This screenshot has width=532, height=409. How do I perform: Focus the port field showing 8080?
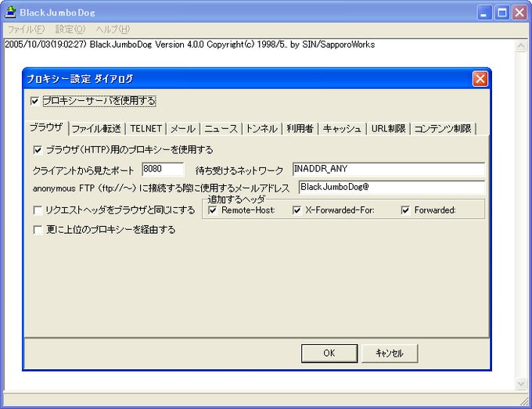click(163, 169)
